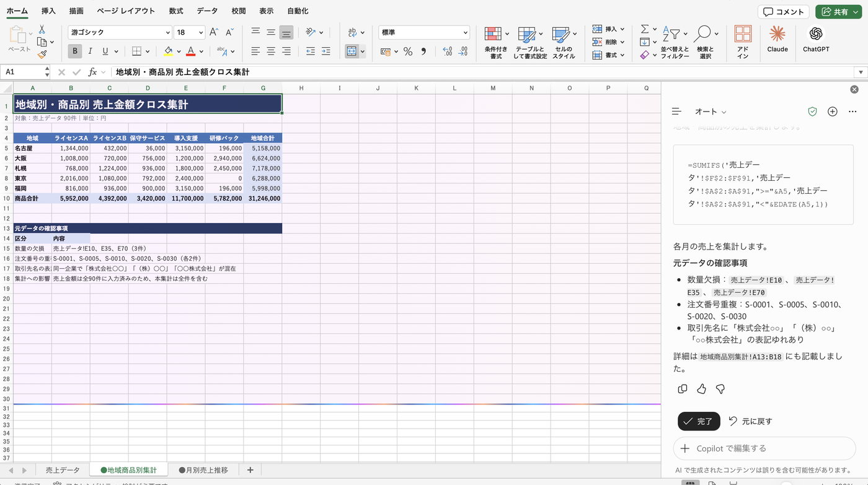Click the コメント button
Image resolution: width=868 pixels, height=485 pixels.
[x=784, y=12]
